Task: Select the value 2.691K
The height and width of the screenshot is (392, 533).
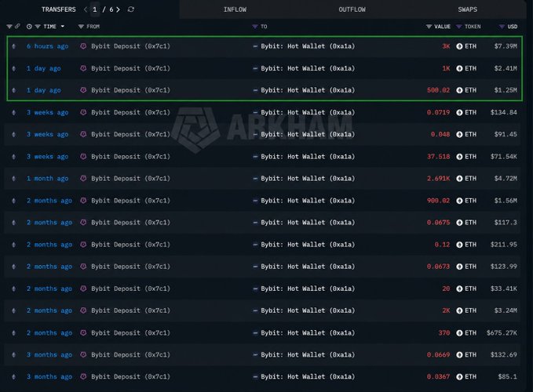Action: point(439,179)
